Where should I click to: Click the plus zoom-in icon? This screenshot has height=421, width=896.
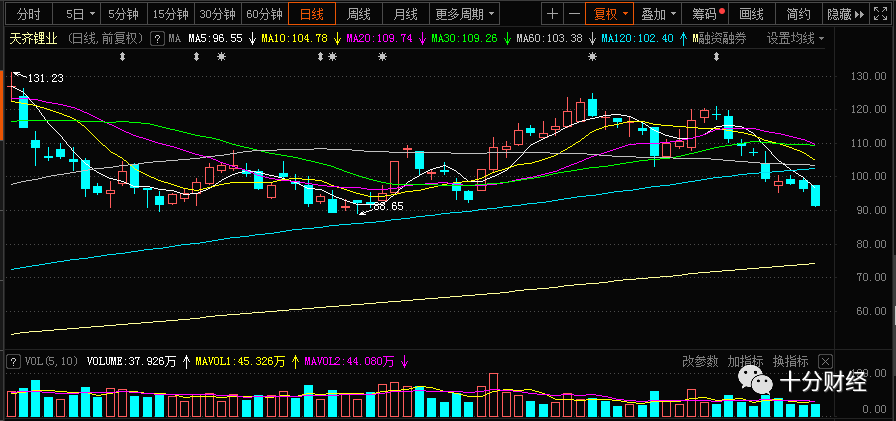pos(552,14)
